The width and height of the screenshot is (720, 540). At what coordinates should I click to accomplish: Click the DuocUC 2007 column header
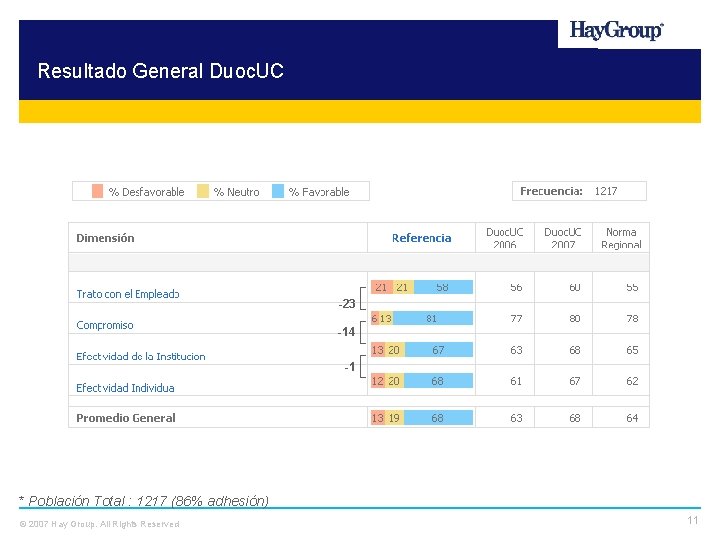pos(563,238)
